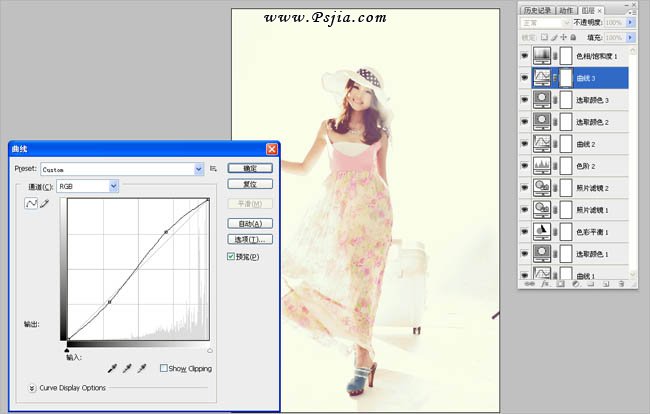Select the pencil draw-curve tool
The image size is (650, 414).
(x=44, y=204)
